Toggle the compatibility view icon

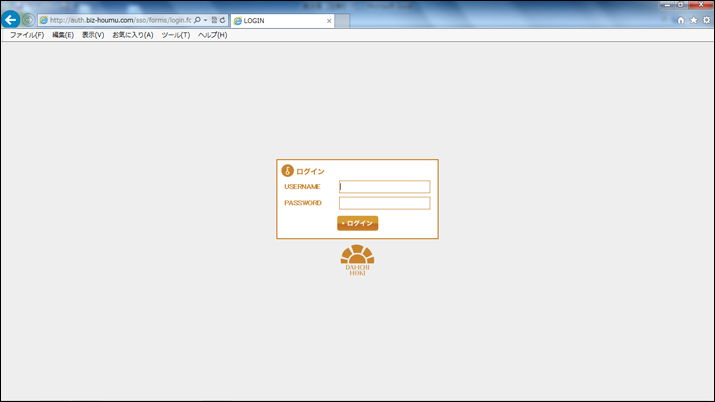214,20
